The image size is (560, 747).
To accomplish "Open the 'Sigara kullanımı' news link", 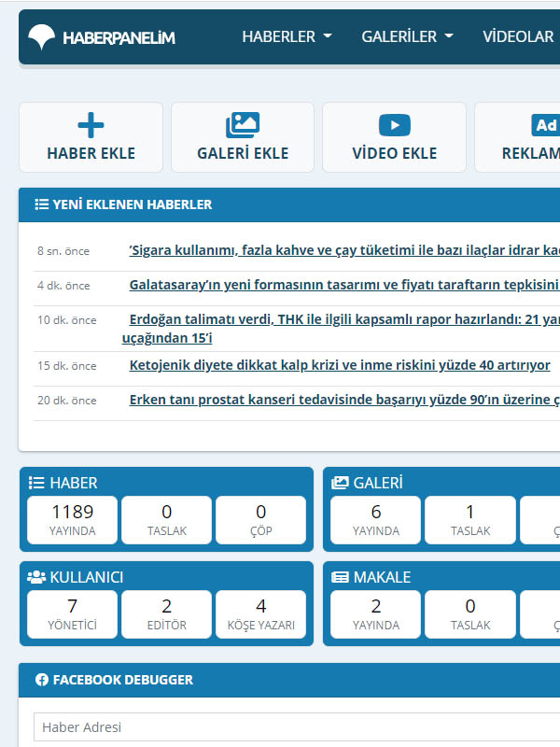I will coord(343,250).
